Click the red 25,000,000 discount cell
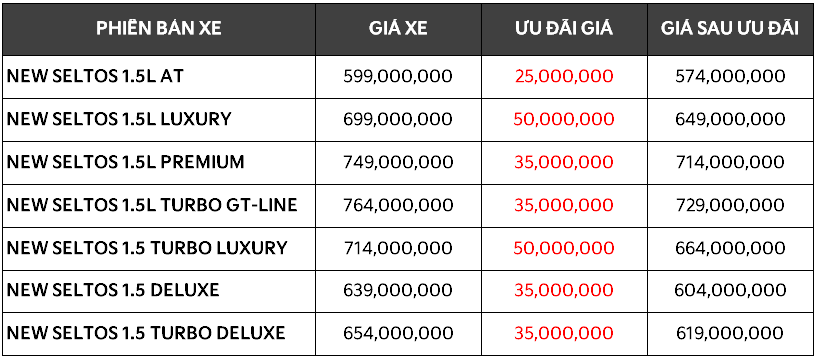 564,77
